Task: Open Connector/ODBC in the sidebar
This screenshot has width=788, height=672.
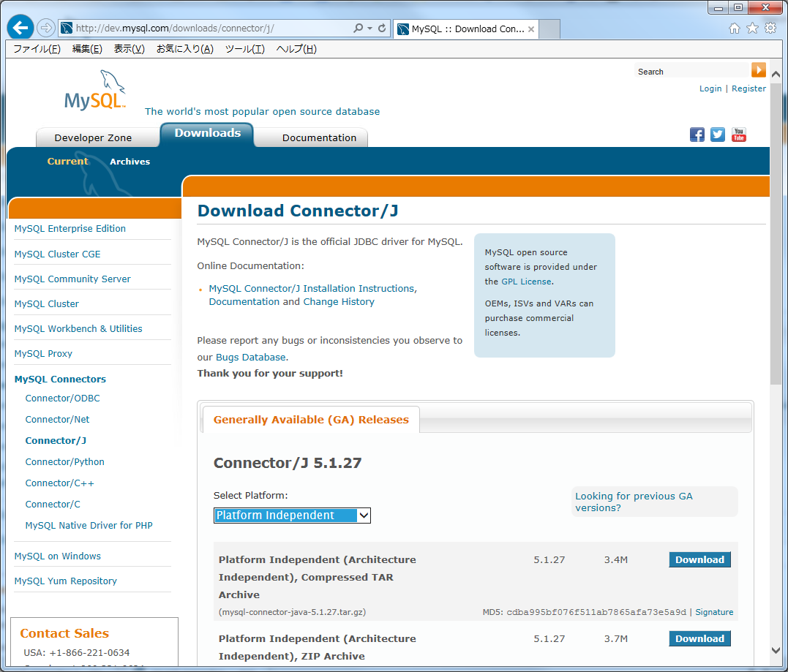Action: coord(62,399)
